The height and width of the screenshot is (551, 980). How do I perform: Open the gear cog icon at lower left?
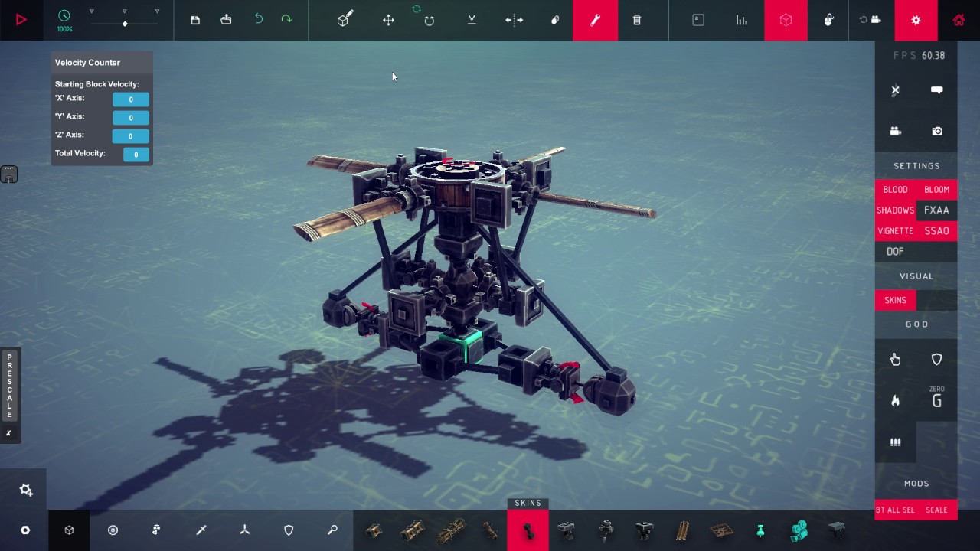click(26, 491)
